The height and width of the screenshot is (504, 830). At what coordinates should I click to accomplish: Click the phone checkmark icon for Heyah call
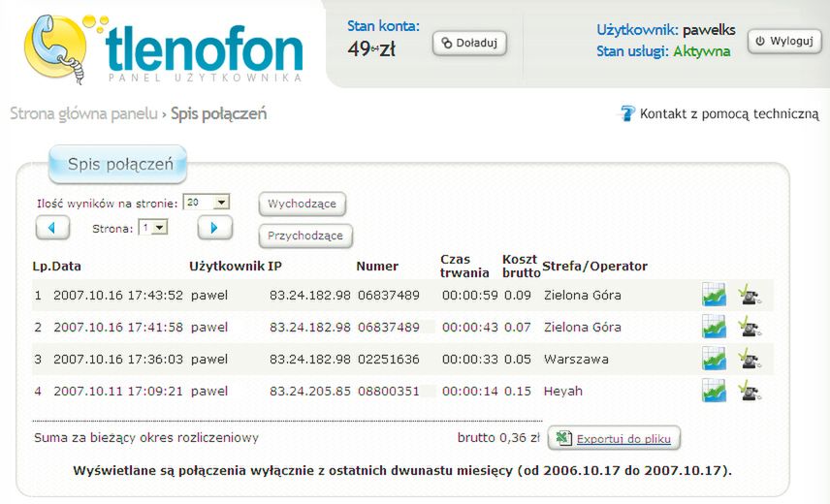coord(748,392)
